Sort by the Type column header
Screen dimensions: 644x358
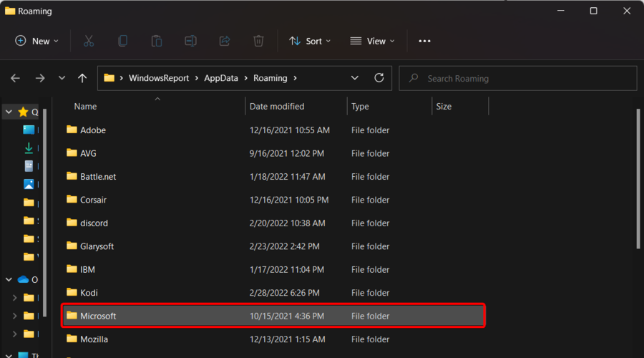click(x=360, y=107)
